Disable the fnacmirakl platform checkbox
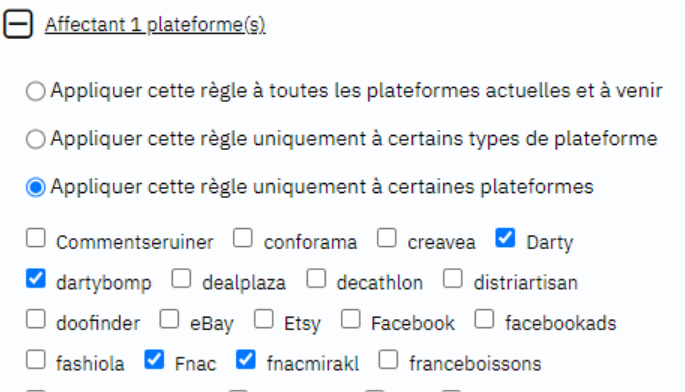 [x=246, y=360]
